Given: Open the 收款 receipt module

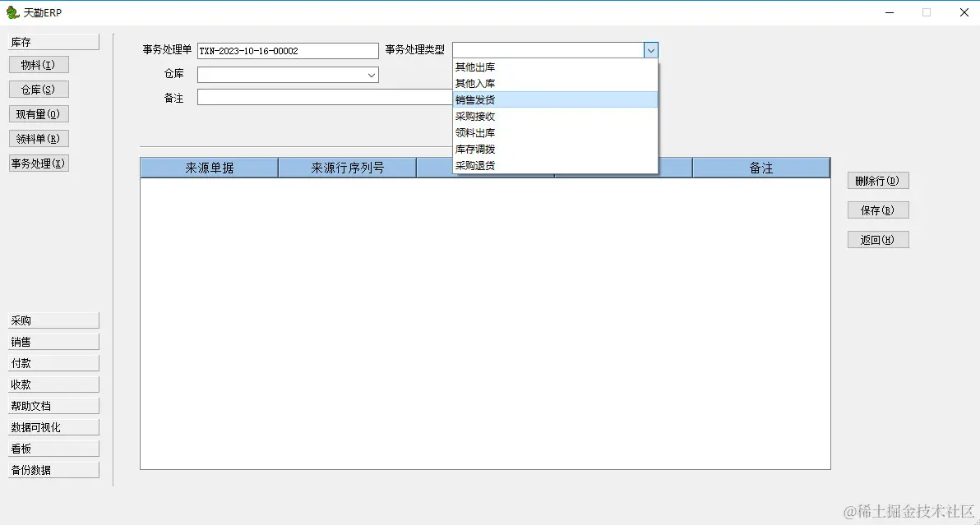Looking at the screenshot, I should (x=53, y=384).
